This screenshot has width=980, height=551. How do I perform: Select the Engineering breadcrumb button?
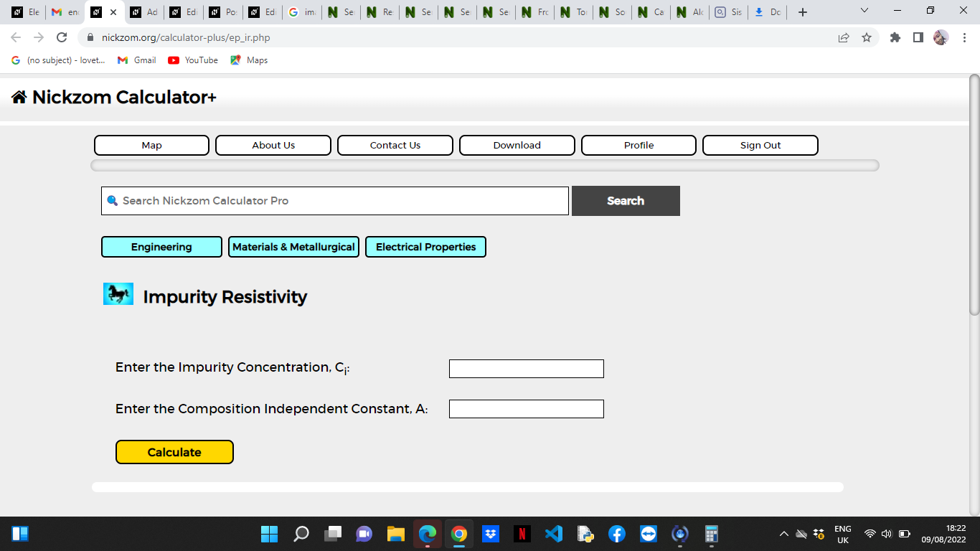pyautogui.click(x=161, y=247)
